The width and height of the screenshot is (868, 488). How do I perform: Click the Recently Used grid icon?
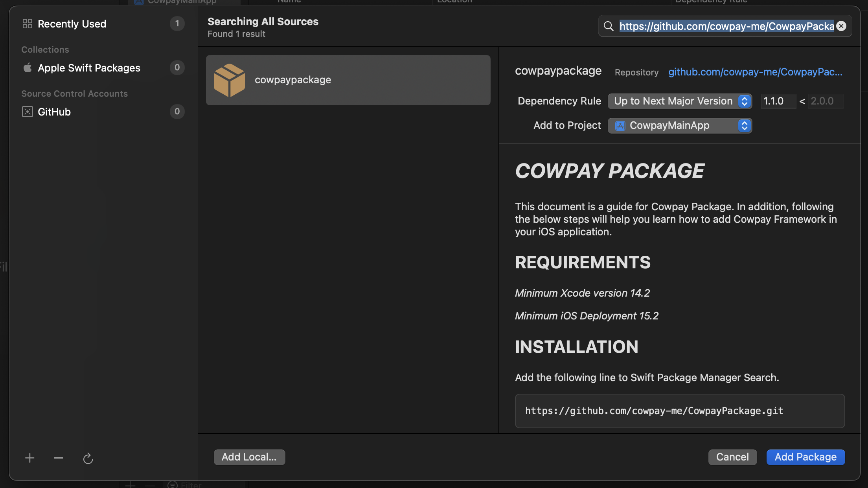27,24
